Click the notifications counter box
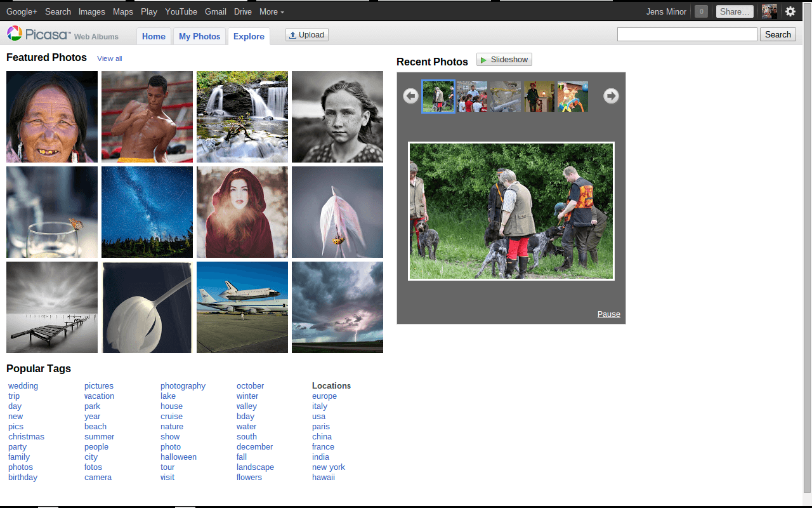812x508 pixels. [701, 11]
